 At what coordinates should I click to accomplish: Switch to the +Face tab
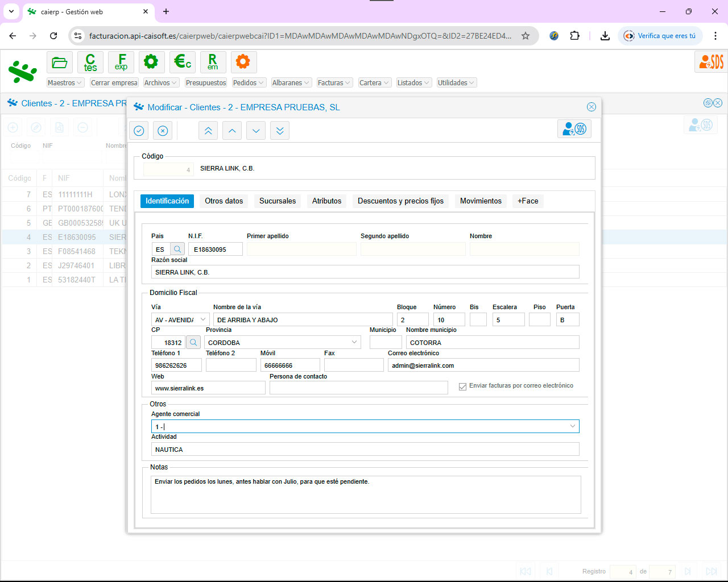tap(528, 201)
